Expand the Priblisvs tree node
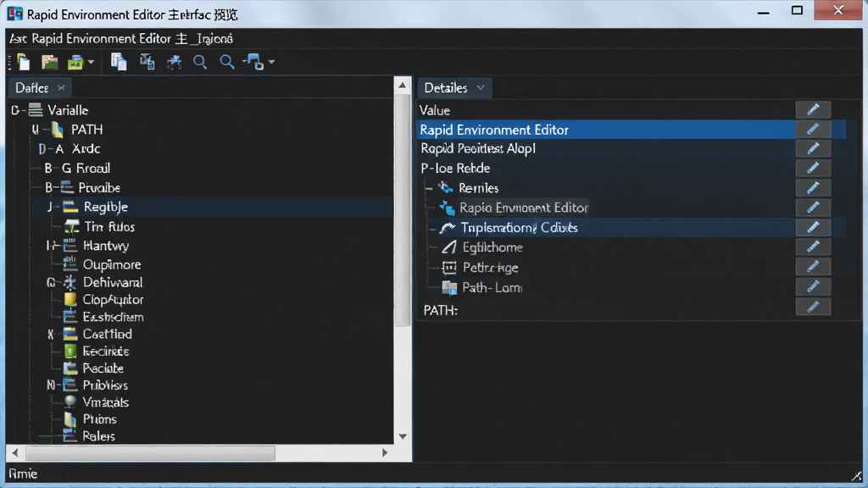 (50, 385)
